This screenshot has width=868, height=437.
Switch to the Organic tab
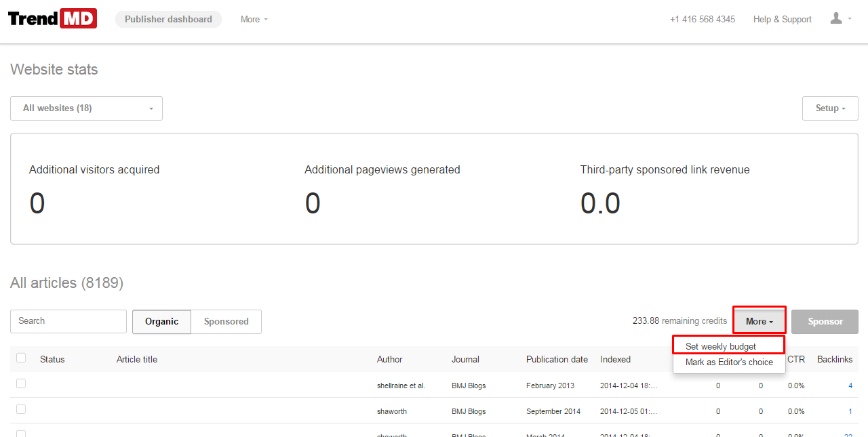click(x=161, y=322)
